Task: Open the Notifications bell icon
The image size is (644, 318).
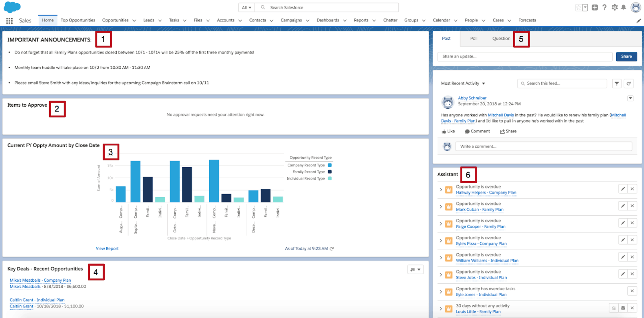Action: click(624, 7)
